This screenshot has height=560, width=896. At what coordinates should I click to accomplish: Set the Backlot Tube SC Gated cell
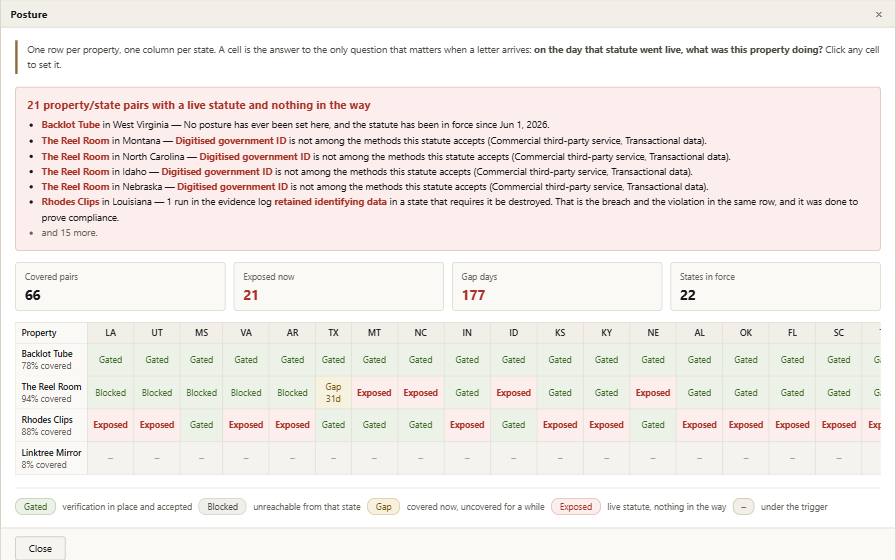pos(838,359)
